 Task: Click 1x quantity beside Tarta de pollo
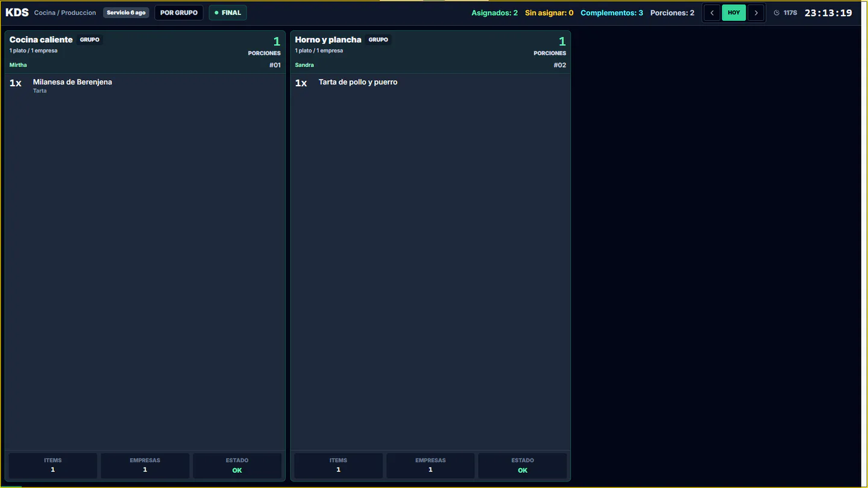click(x=301, y=83)
